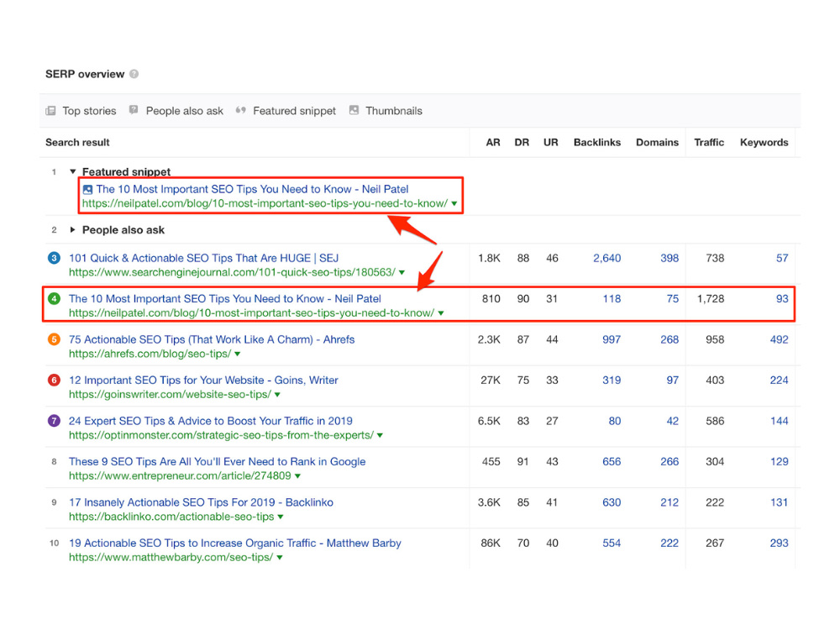Click domains count 398 for SEJ
Screen dimensions: 840x630
click(669, 258)
